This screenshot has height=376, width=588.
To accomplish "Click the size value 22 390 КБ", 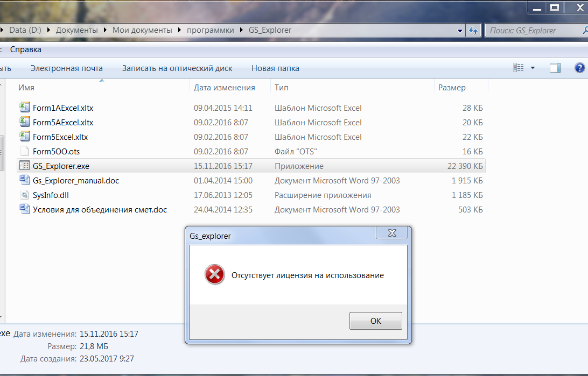I will [x=465, y=166].
